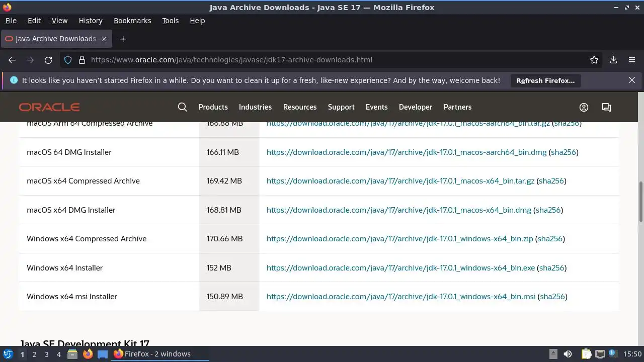Open the View menu
This screenshot has width=644, height=362.
pos(59,21)
